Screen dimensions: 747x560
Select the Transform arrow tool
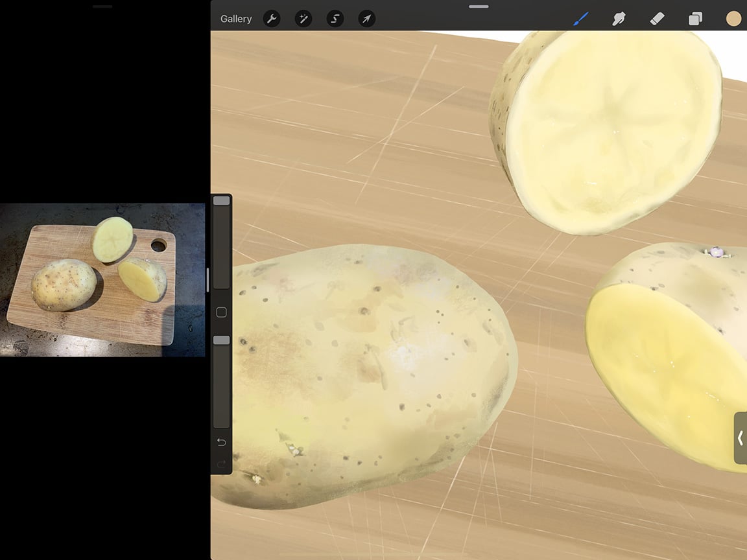[366, 19]
